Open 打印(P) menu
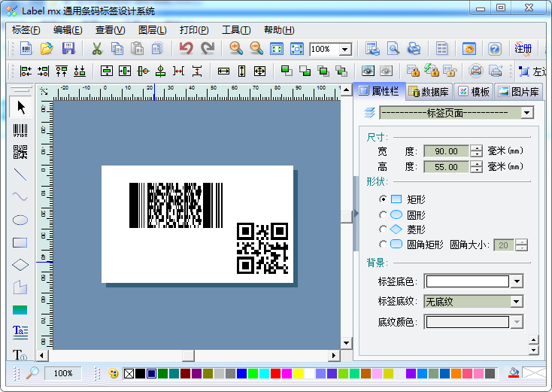The image size is (552, 392). pyautogui.click(x=194, y=30)
